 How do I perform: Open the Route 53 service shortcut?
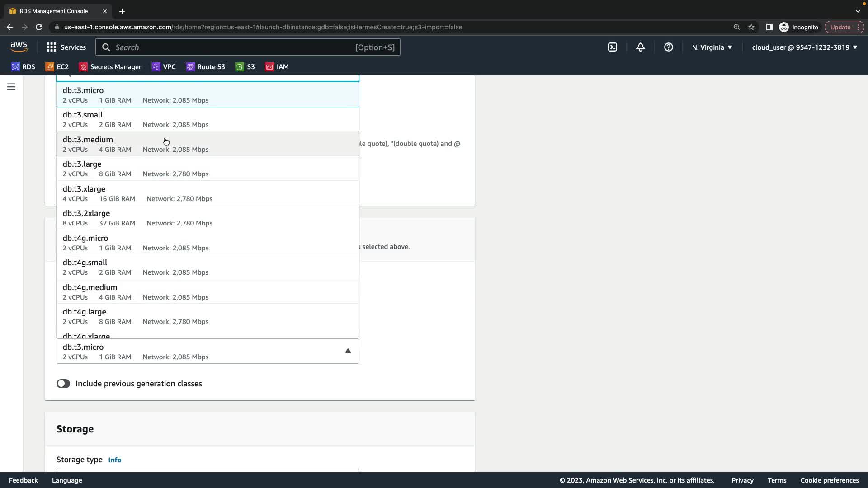pyautogui.click(x=206, y=67)
